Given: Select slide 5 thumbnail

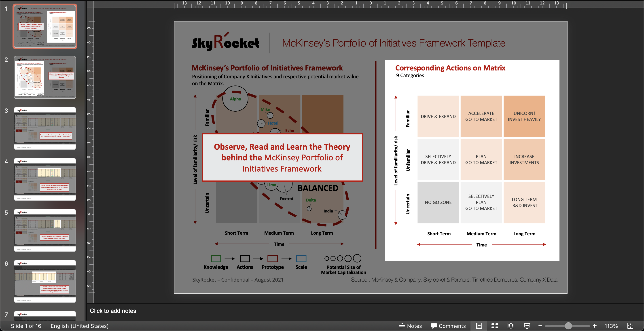Looking at the screenshot, I should point(45,230).
